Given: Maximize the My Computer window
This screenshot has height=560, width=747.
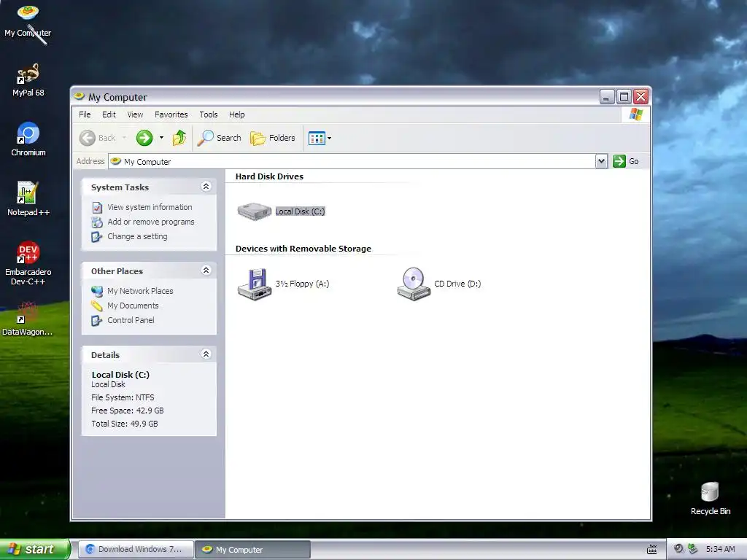Looking at the screenshot, I should click(624, 97).
